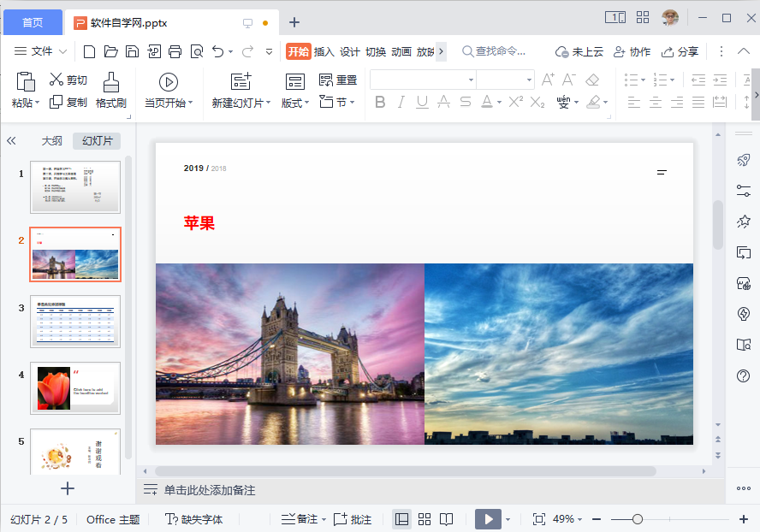Click the fit-to-window zoom icon
This screenshot has height=532, width=760.
click(539, 519)
